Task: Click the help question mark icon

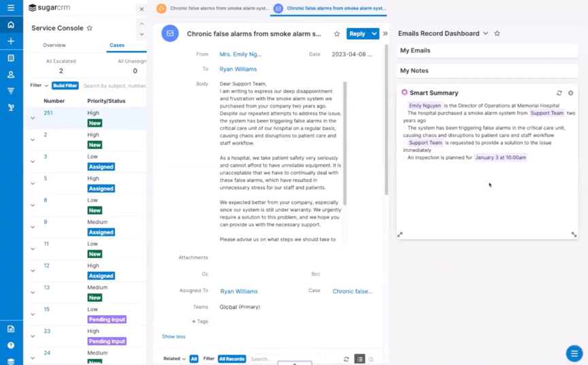Action: [x=11, y=345]
